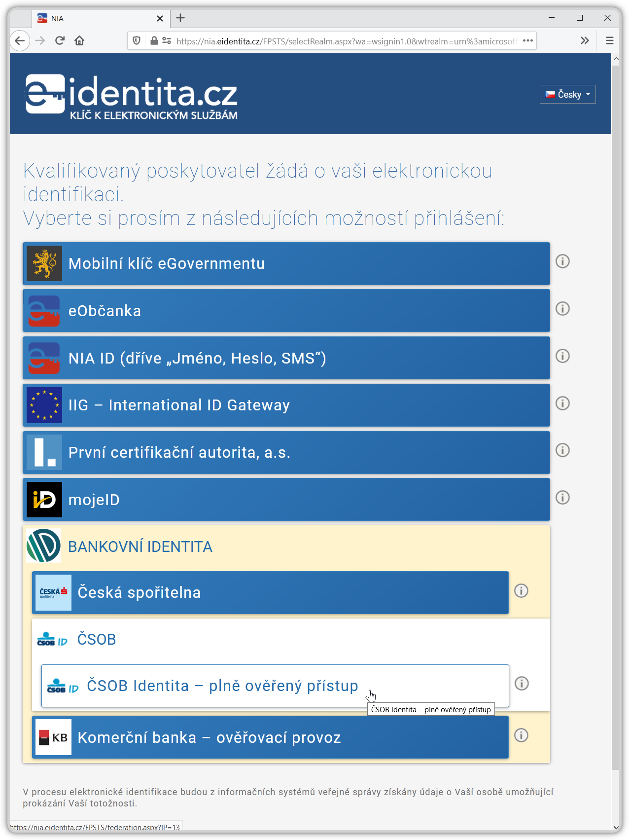Click the scrollbar down arrow
The width and height of the screenshot is (629, 840).
(x=616, y=828)
